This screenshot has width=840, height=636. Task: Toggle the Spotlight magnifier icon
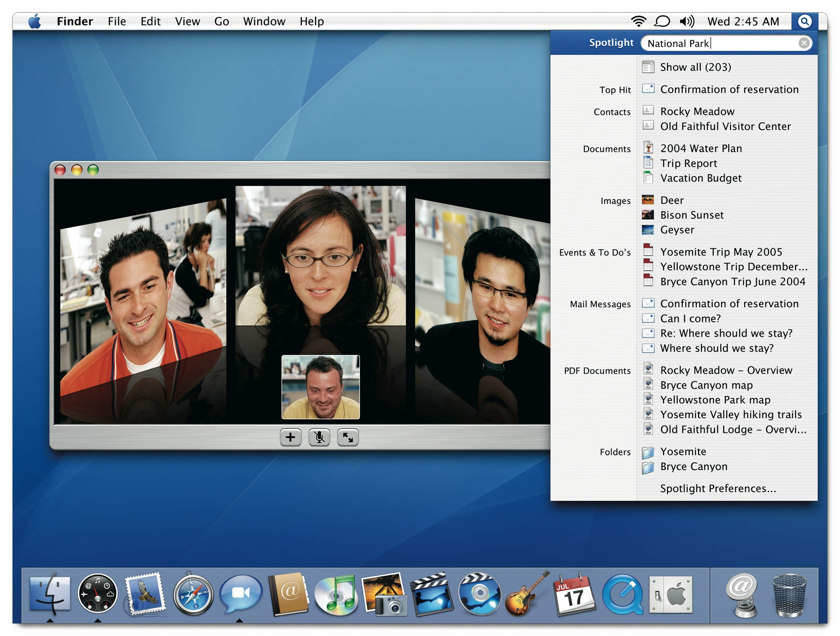[x=804, y=21]
